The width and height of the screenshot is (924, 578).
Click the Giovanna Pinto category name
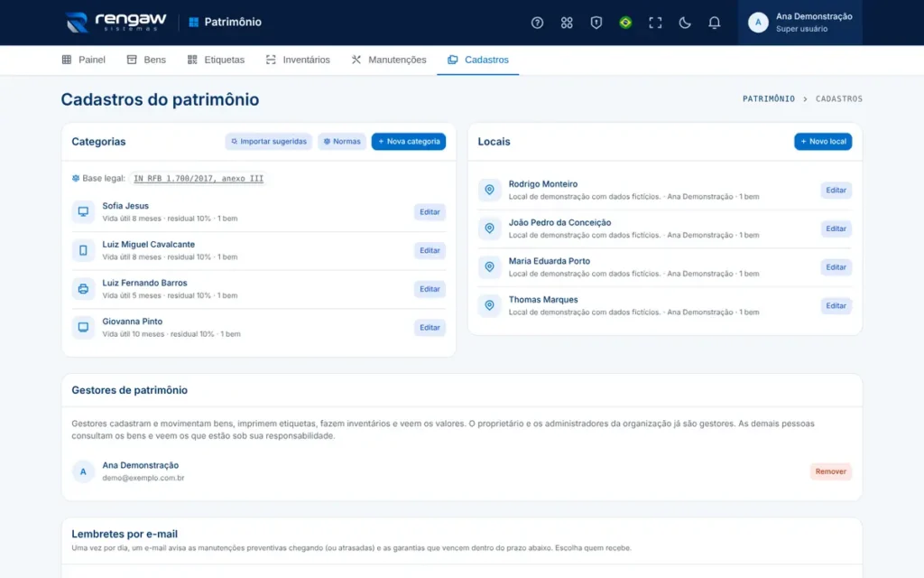[x=133, y=322]
